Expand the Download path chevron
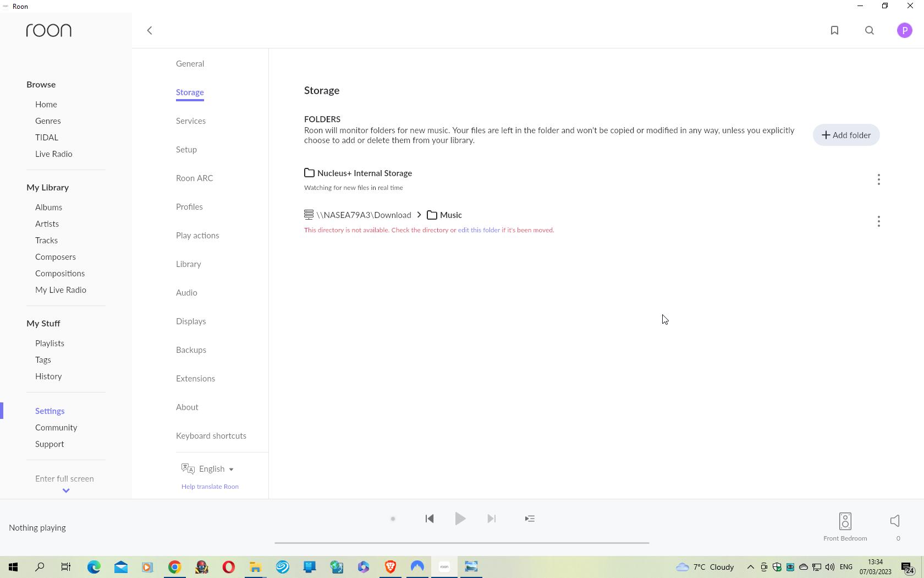 click(x=419, y=215)
